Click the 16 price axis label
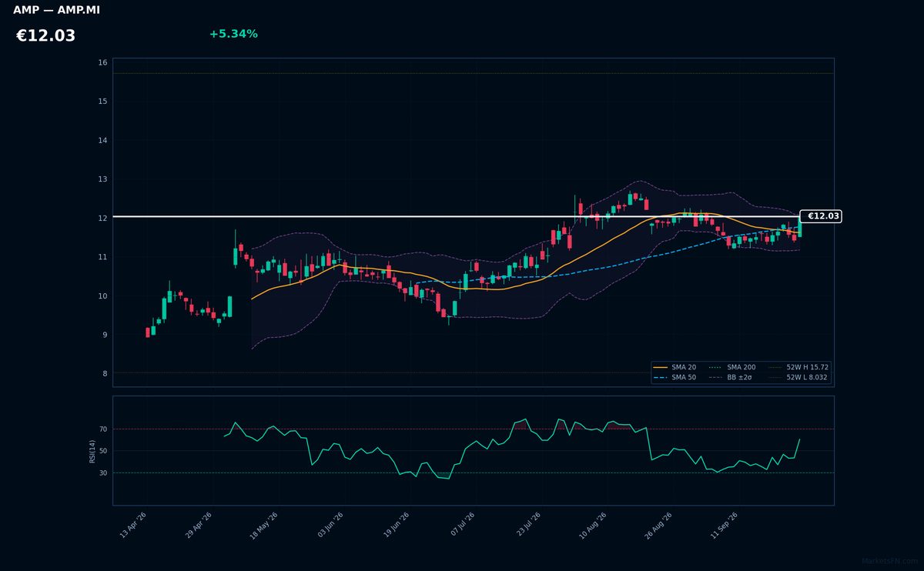This screenshot has width=924, height=571. pos(102,62)
